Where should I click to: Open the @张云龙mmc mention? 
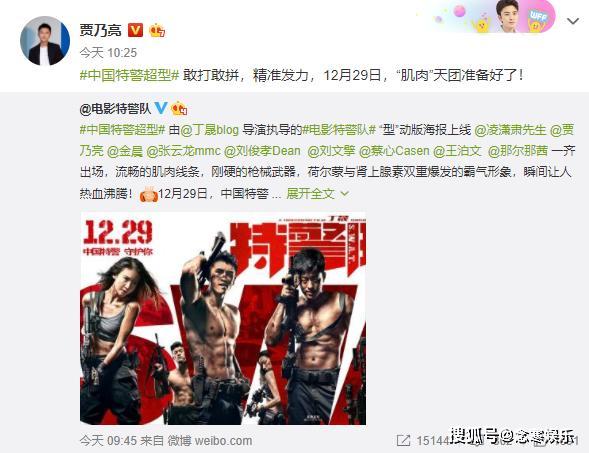point(183,151)
